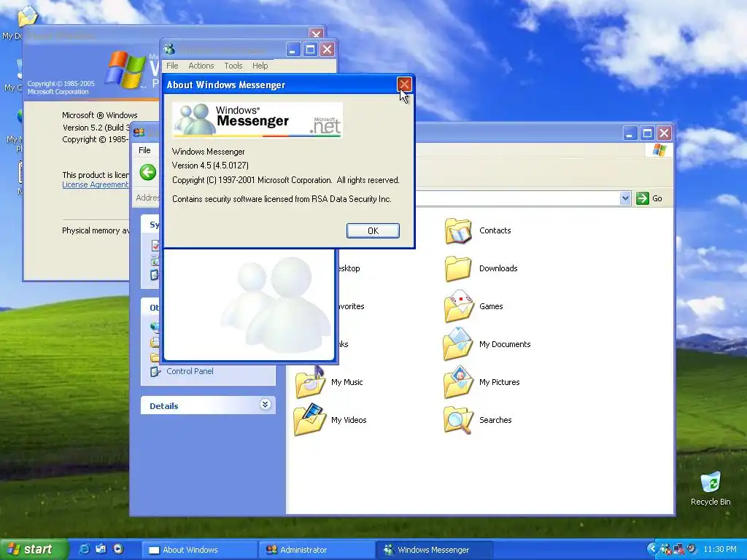Open the Actions menu in Windows Messenger

point(201,66)
